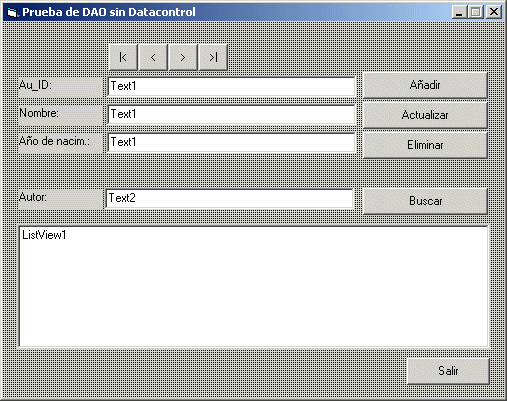Click the Añadir button

click(x=425, y=85)
